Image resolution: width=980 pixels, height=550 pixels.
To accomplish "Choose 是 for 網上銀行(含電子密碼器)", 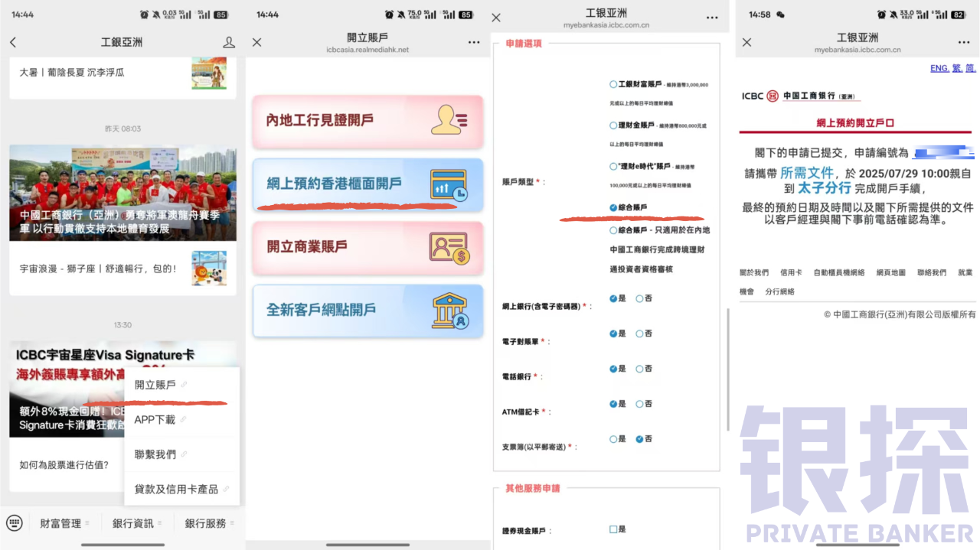I will click(613, 298).
